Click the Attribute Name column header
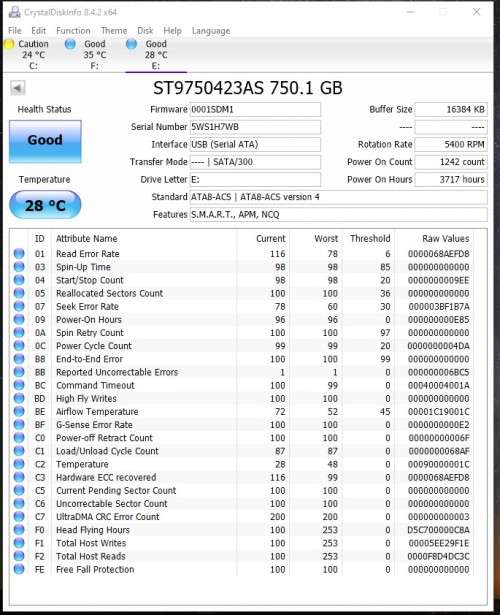The image size is (500, 615). (87, 238)
